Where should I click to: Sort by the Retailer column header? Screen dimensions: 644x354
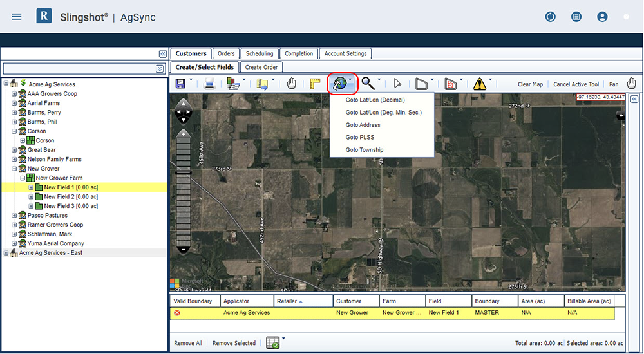point(303,301)
